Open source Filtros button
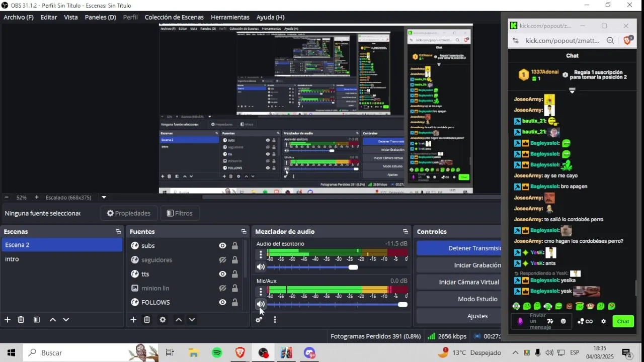The width and height of the screenshot is (644, 362). click(x=180, y=213)
